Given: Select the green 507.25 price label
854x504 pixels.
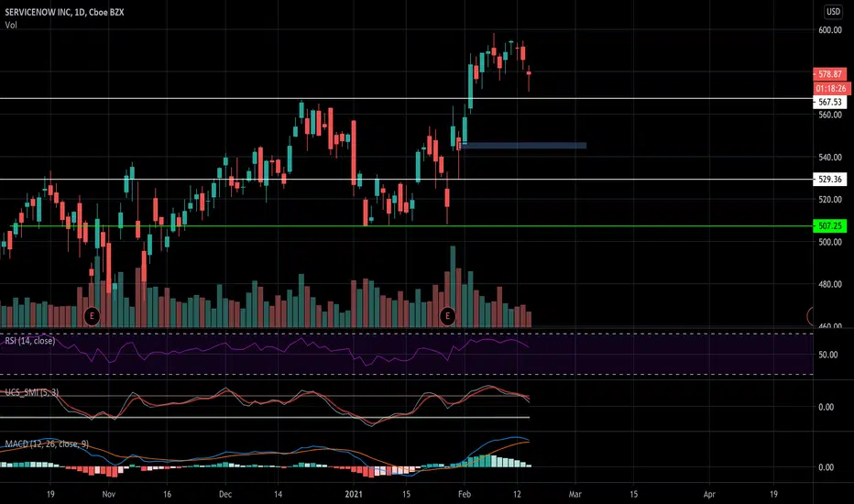Looking at the screenshot, I should (x=830, y=225).
